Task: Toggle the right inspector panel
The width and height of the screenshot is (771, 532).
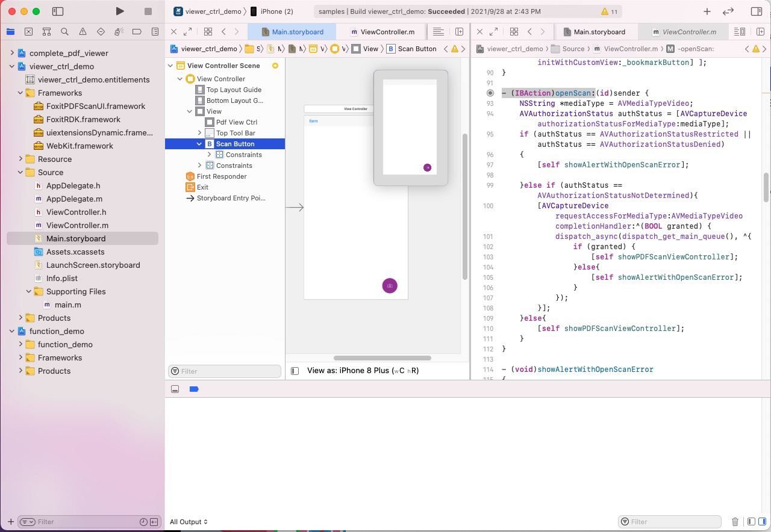Action: point(757,11)
